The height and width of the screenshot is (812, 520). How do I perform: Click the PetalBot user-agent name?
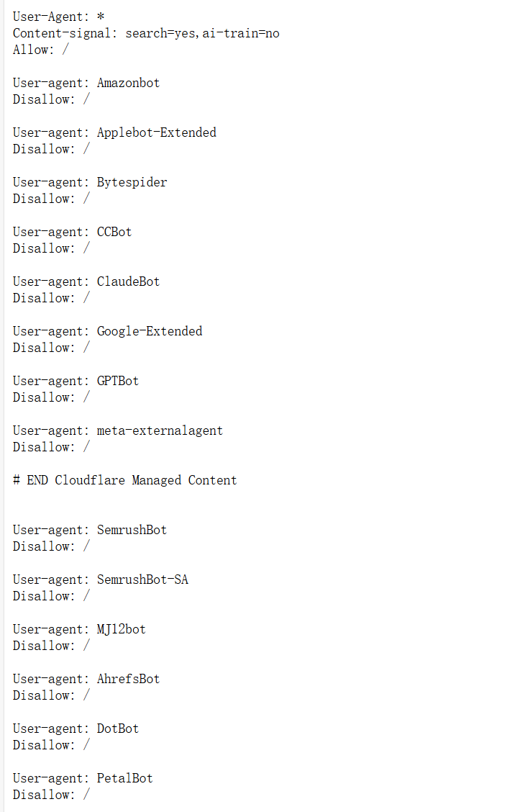124,778
